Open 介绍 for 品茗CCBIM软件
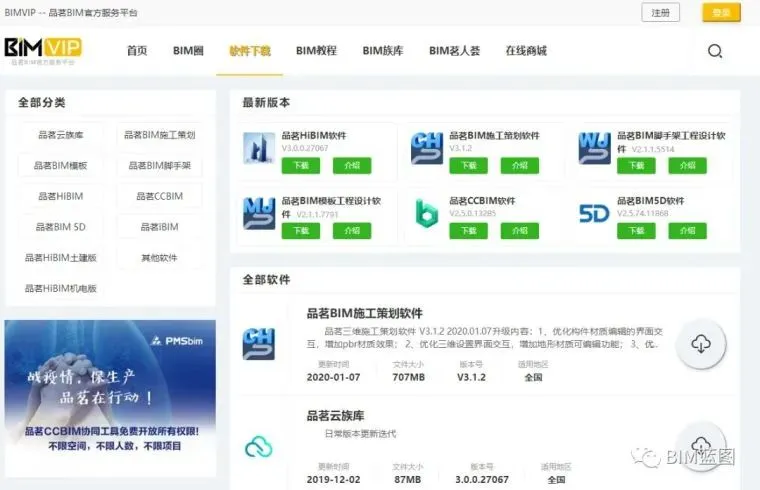This screenshot has width=760, height=490. (520, 231)
